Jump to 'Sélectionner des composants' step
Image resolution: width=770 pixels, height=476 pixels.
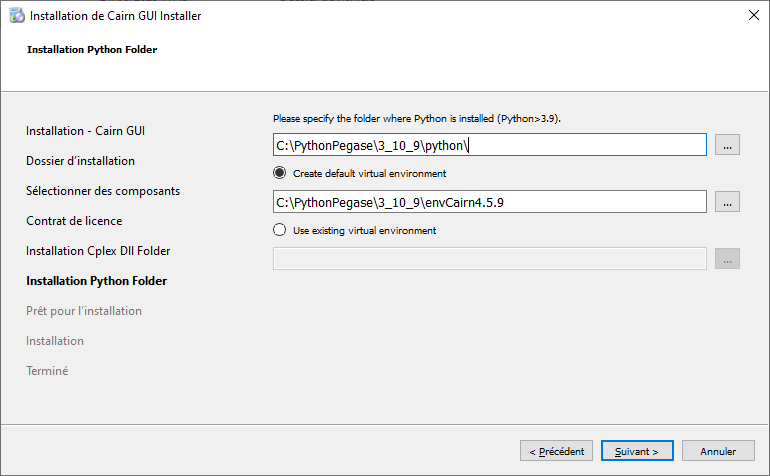[x=103, y=191]
